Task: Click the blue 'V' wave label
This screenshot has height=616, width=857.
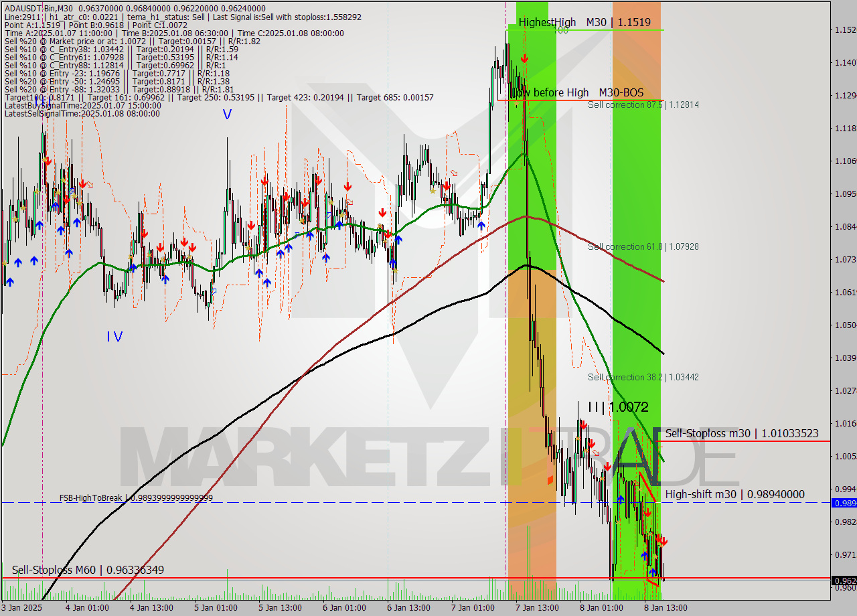Action: (227, 114)
